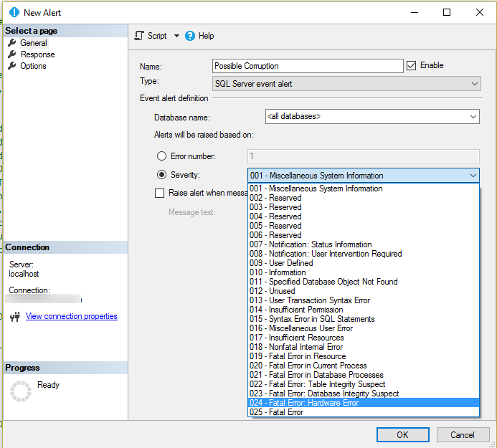This screenshot has width=497, height=448.
Task: Select 012 - Unused severity
Action: (363, 291)
